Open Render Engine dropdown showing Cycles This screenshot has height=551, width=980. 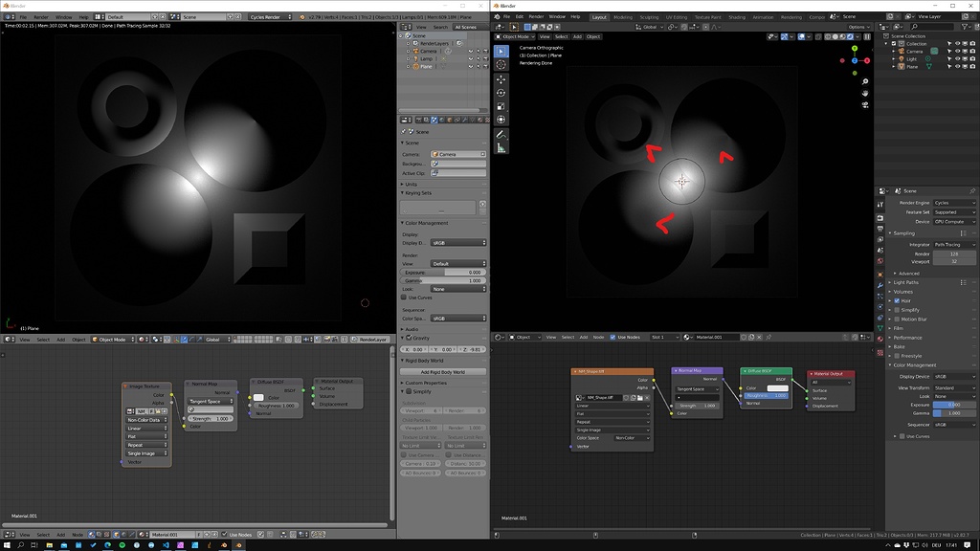(954, 203)
